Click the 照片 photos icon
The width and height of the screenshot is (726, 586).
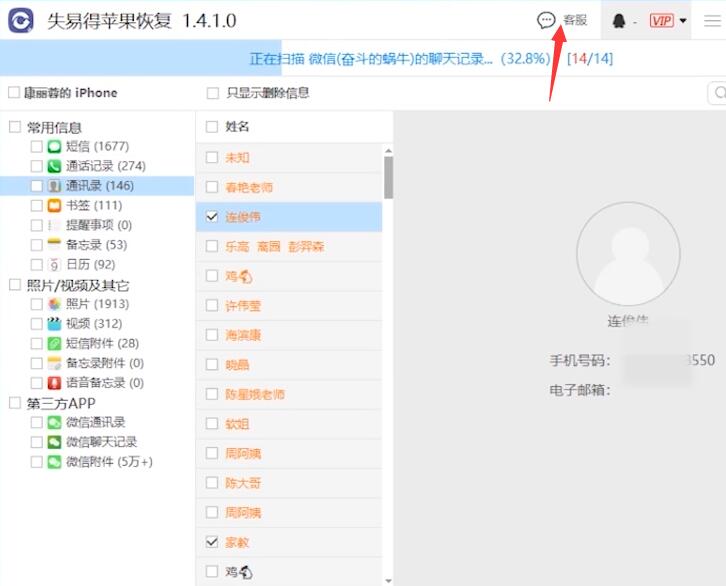point(54,304)
